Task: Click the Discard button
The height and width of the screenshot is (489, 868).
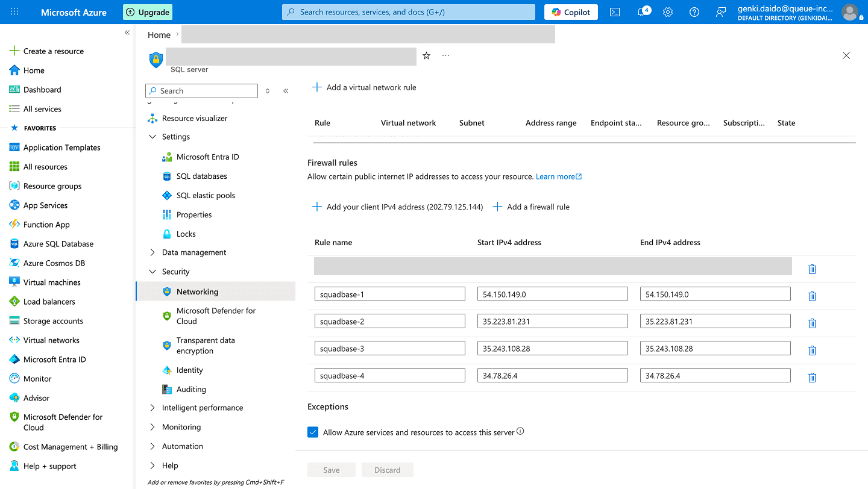Action: (x=388, y=470)
